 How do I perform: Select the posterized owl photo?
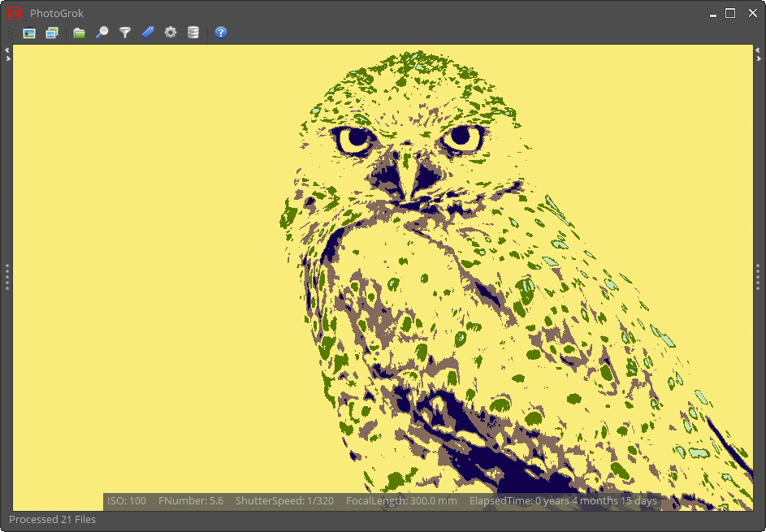click(x=382, y=276)
